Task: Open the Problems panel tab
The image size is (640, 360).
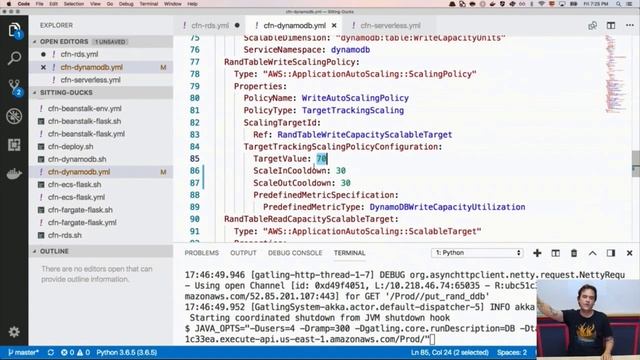Action: point(202,253)
